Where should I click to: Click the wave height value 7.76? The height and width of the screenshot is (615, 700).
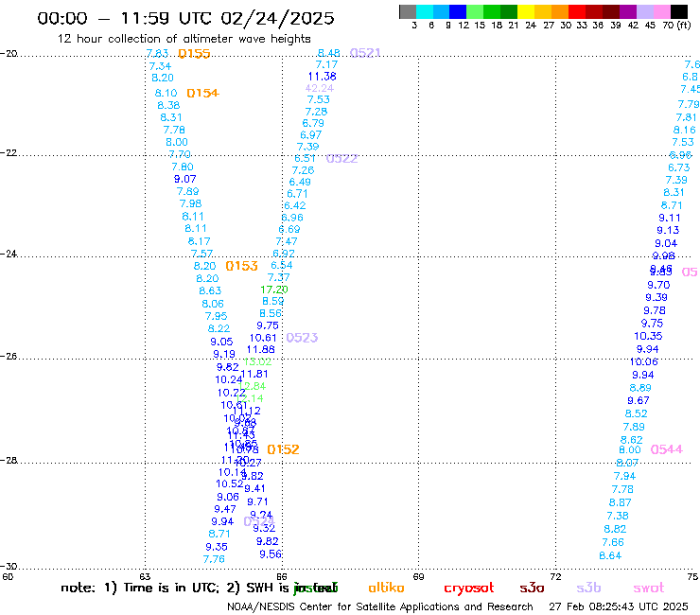coord(214,559)
